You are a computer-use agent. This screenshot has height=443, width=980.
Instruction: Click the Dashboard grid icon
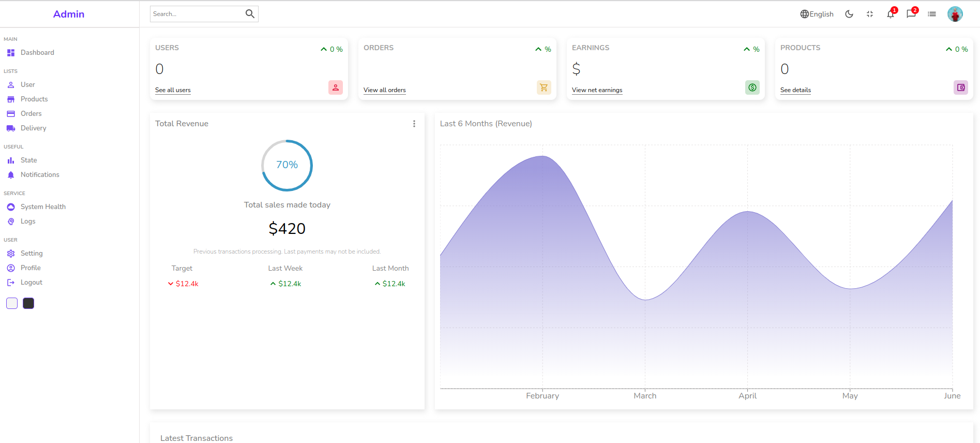11,53
